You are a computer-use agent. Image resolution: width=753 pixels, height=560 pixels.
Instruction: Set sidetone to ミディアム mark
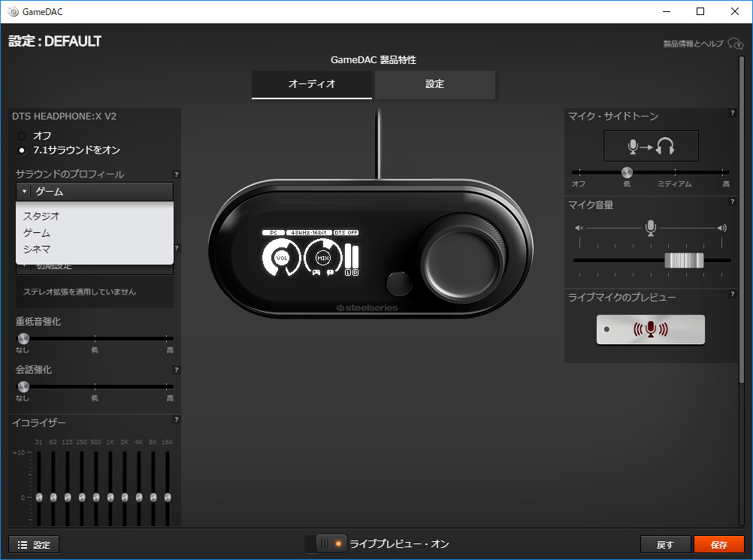(x=675, y=172)
